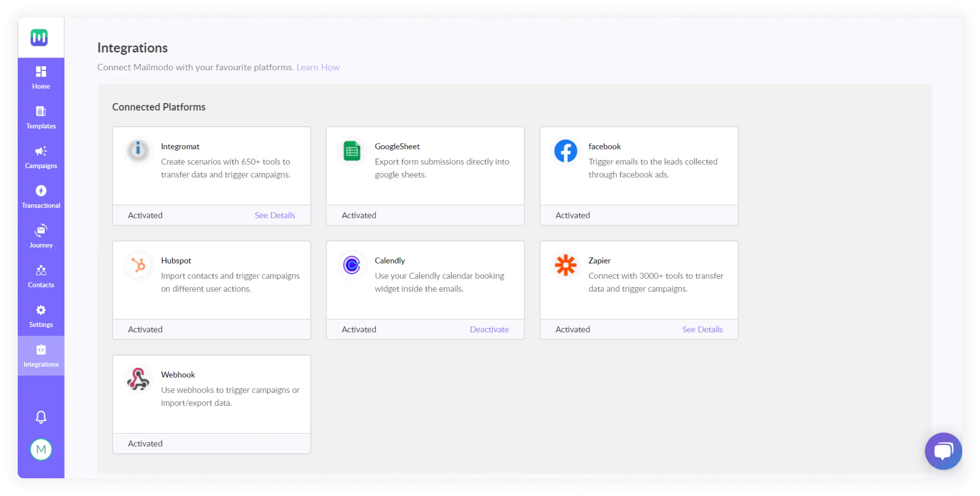
Task: Click the facebook logo icon
Action: point(566,151)
